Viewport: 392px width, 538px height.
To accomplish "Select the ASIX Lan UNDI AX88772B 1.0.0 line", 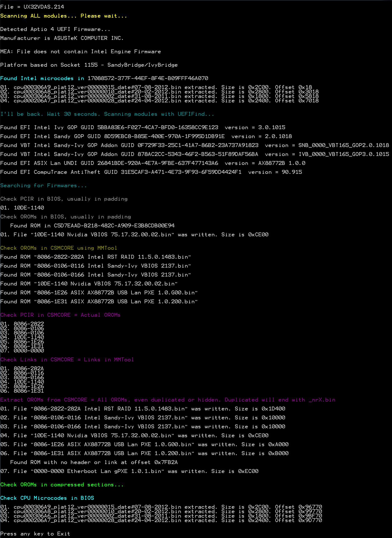I will click(x=153, y=163).
